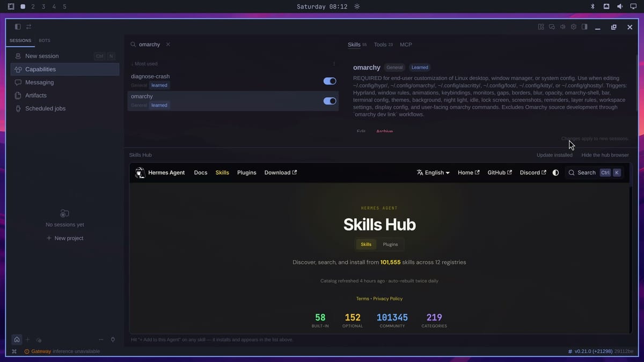
Task: Click the volume icon in system bar
Action: click(620, 6)
